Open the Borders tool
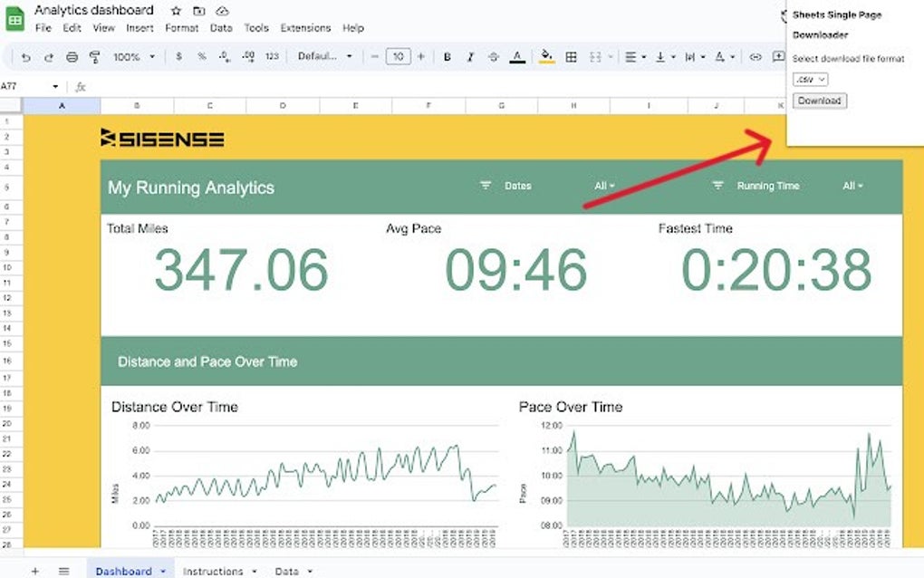 pos(572,56)
